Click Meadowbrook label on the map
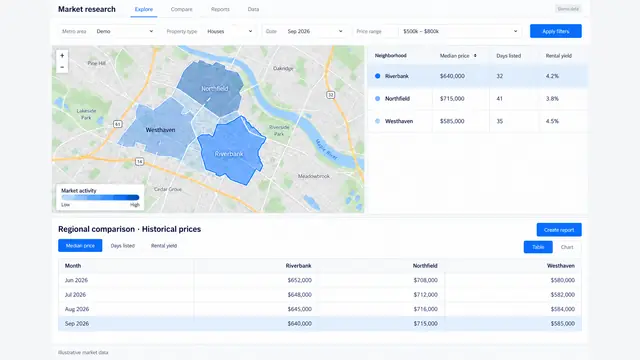Image resolution: width=640 pixels, height=360 pixels. tap(314, 176)
